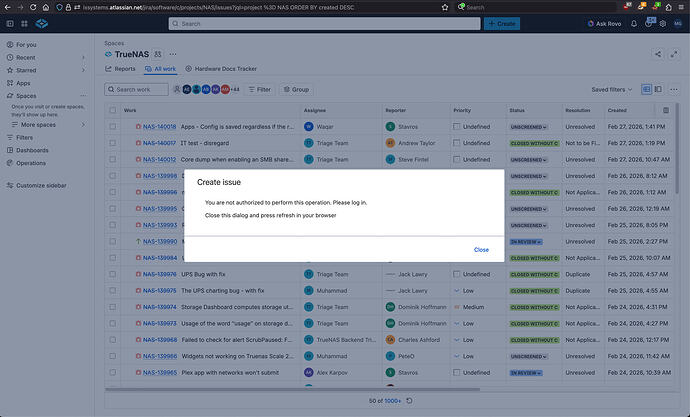Open the Group button

point(296,89)
